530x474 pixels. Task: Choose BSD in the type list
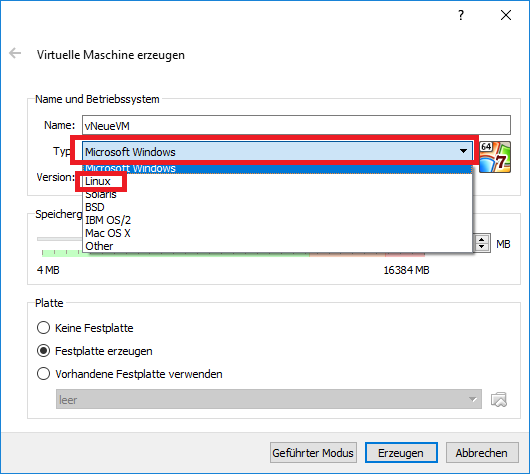(277, 207)
